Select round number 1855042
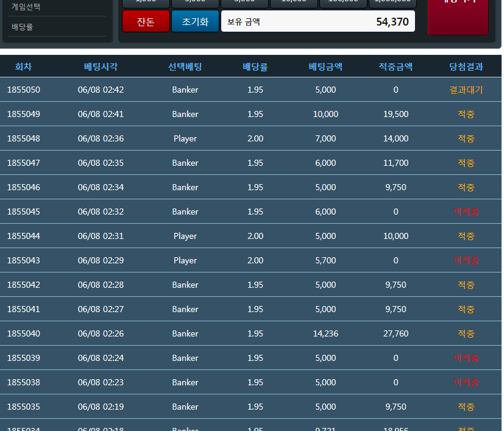Viewport: 504px width, 431px height. (24, 285)
